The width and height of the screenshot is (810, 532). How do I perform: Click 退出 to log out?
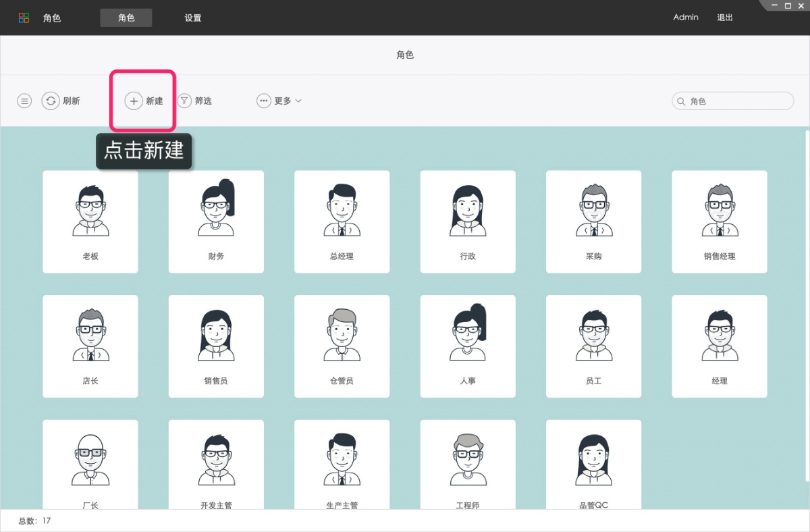click(x=725, y=18)
